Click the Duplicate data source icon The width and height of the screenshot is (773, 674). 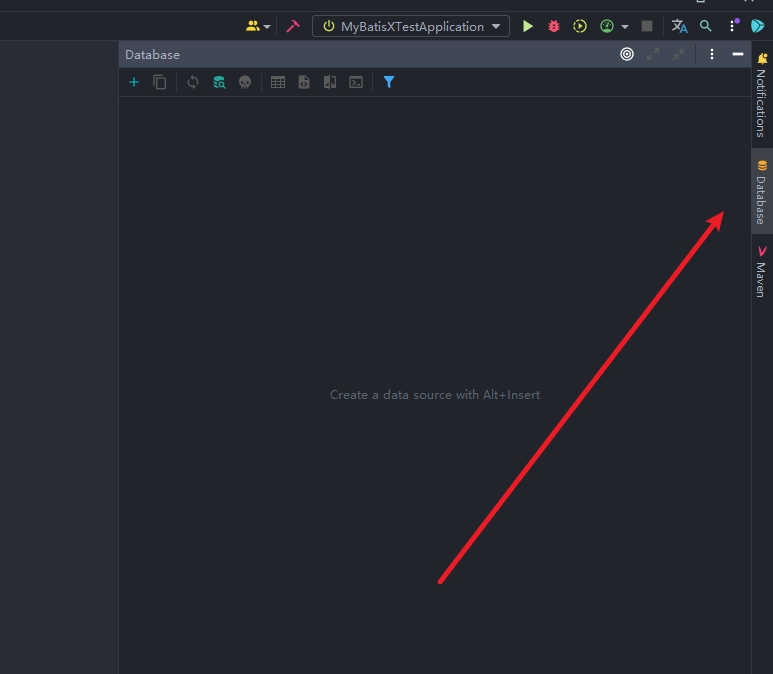160,82
